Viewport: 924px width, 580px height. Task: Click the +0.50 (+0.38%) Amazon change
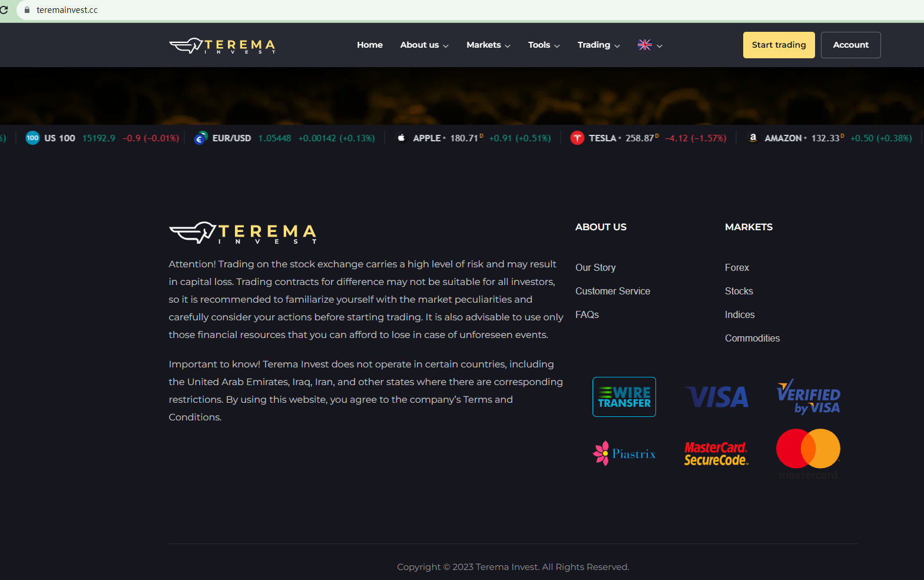pos(881,138)
